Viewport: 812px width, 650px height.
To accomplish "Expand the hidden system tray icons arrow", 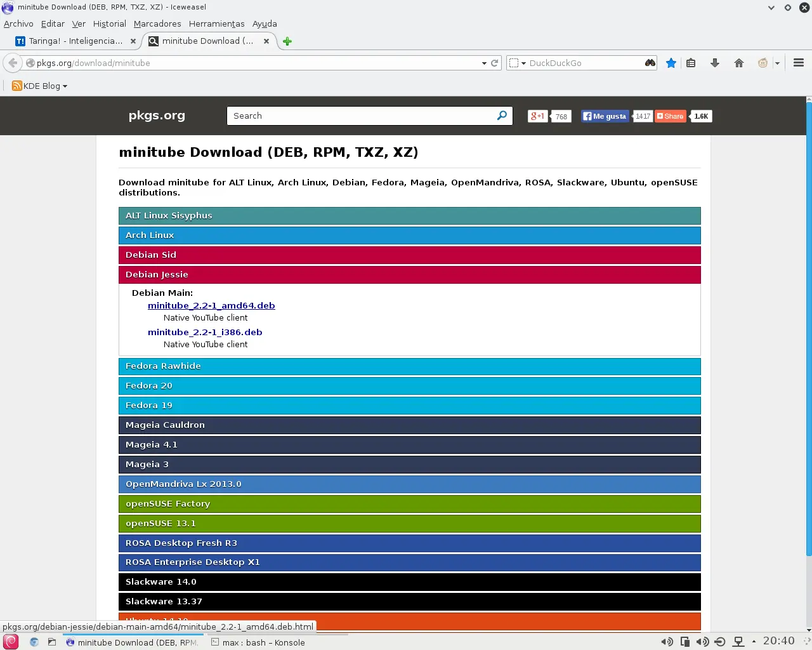I will pos(754,642).
